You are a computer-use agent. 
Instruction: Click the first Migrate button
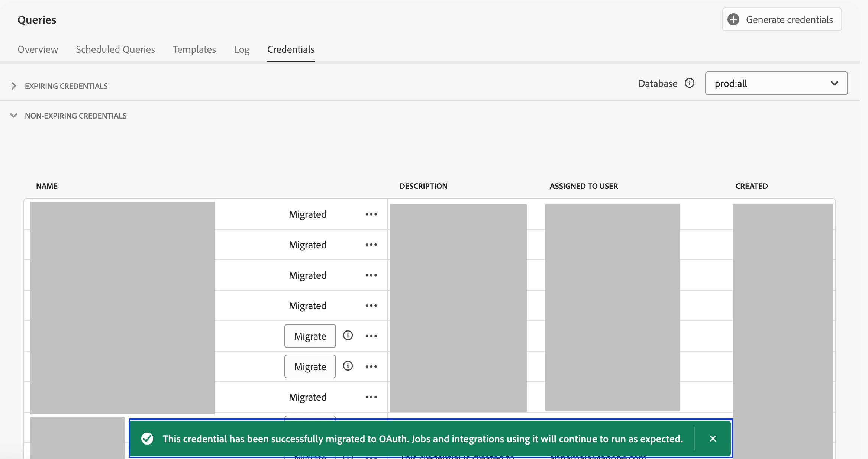click(x=310, y=336)
